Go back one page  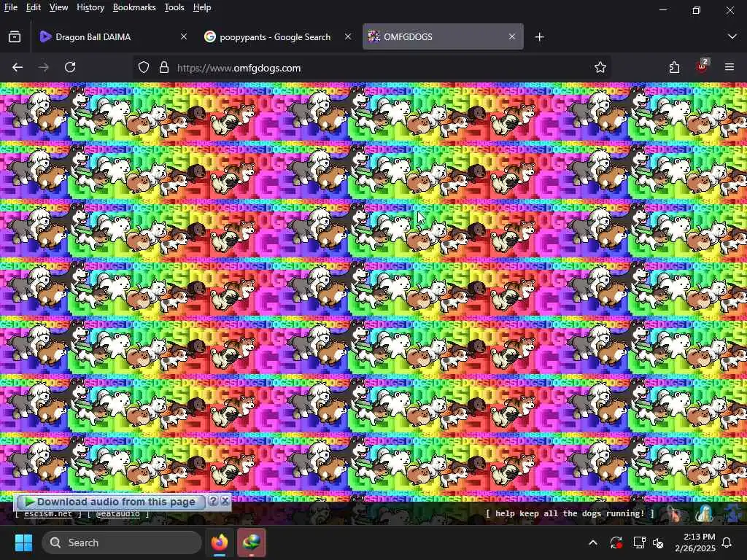(18, 68)
